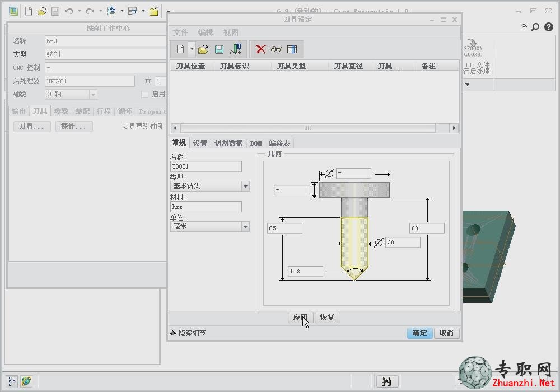Viewport: 560px width, 392px height.
Task: Click the undo arrow in main toolbar
Action: point(69,11)
